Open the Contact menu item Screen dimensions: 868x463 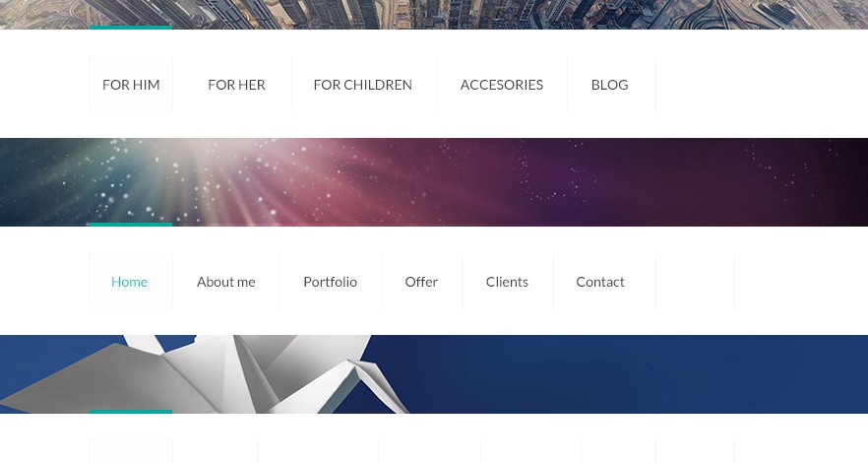click(600, 282)
